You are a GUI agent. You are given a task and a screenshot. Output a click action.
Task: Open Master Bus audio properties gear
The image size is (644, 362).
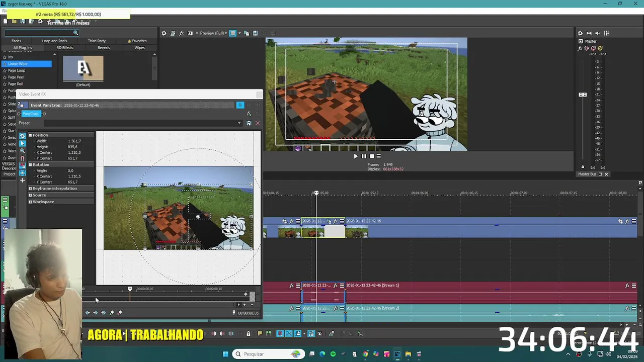580,33
